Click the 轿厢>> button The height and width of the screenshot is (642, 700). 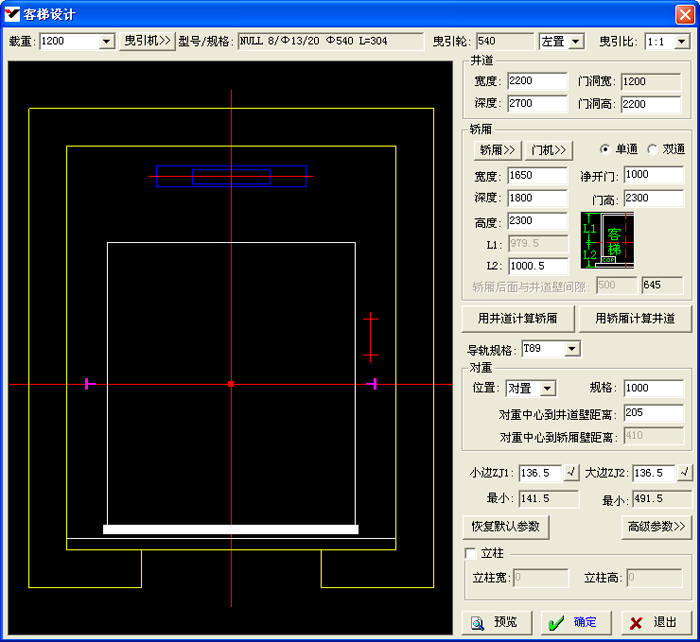(x=497, y=150)
